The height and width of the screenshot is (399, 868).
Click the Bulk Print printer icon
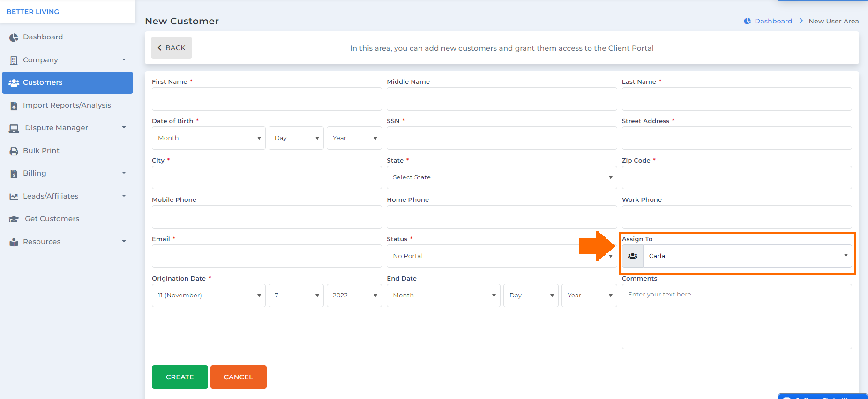point(14,151)
